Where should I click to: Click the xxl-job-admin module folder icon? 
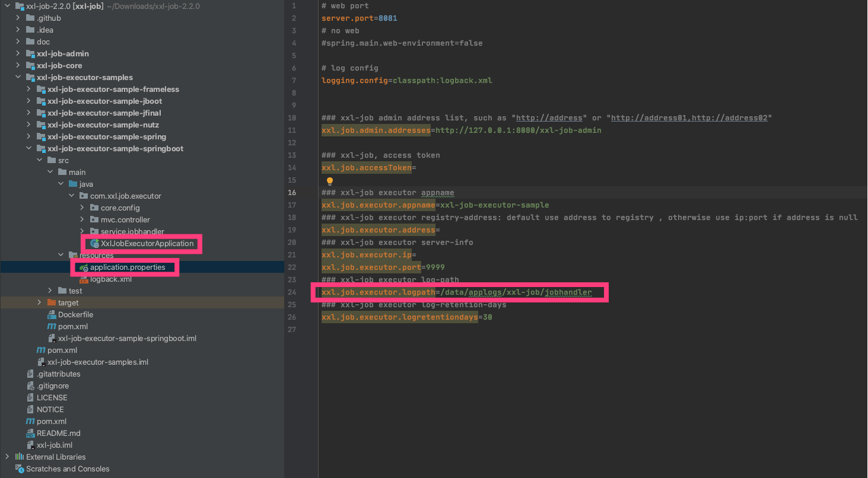(31, 54)
